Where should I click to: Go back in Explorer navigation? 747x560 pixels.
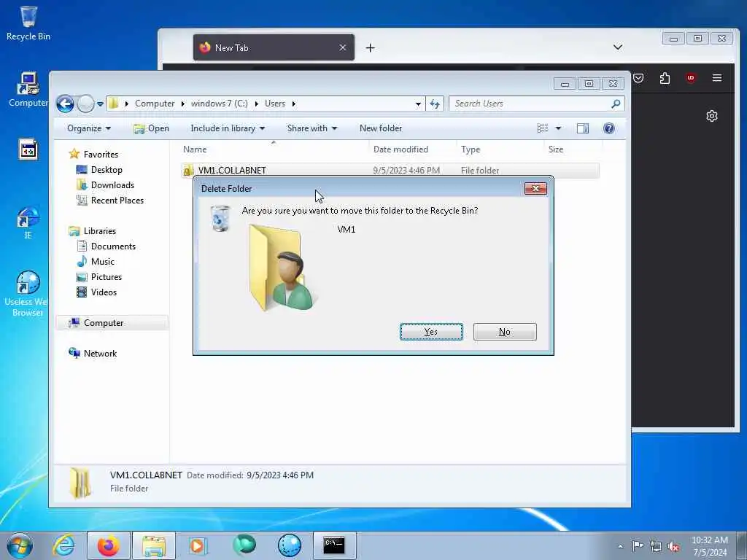tap(65, 104)
